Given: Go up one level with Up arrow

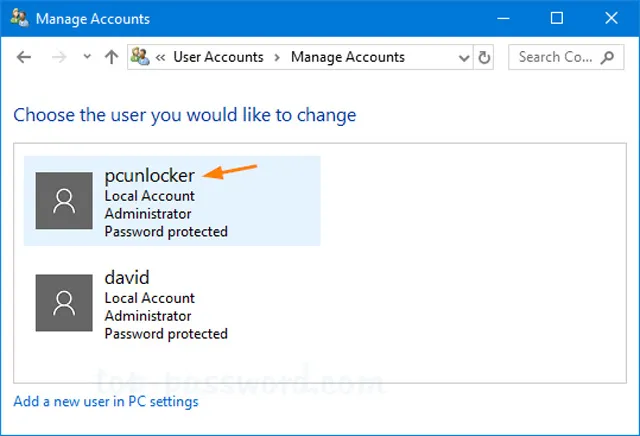Looking at the screenshot, I should click(111, 57).
